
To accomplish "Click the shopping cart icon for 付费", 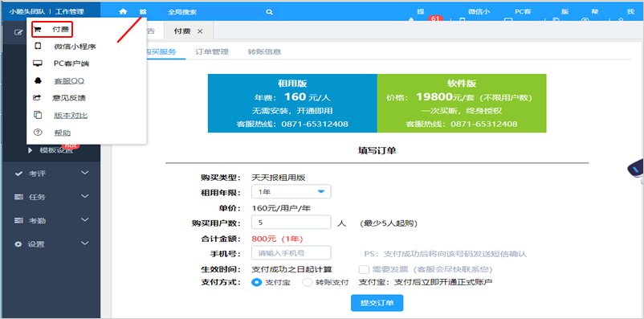I will click(38, 30).
